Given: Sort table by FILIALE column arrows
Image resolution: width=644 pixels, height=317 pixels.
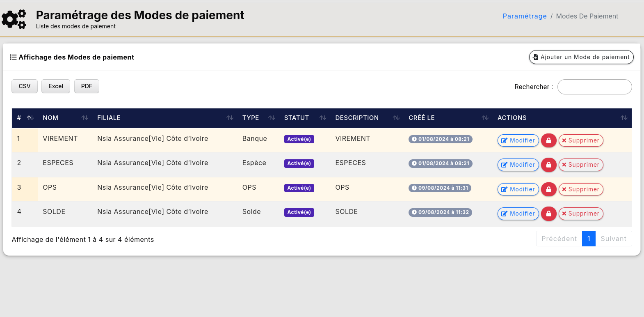Looking at the screenshot, I should [x=230, y=118].
